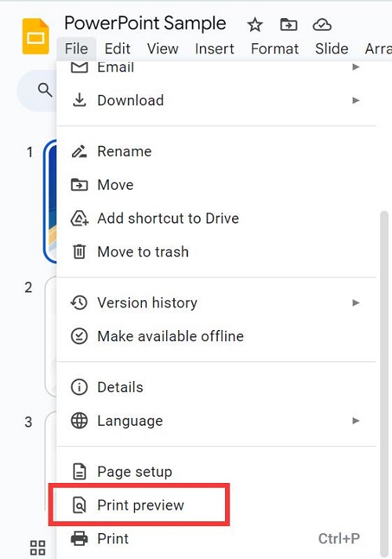This screenshot has width=392, height=559.
Task: Open the Slide menu
Action: 332,49
